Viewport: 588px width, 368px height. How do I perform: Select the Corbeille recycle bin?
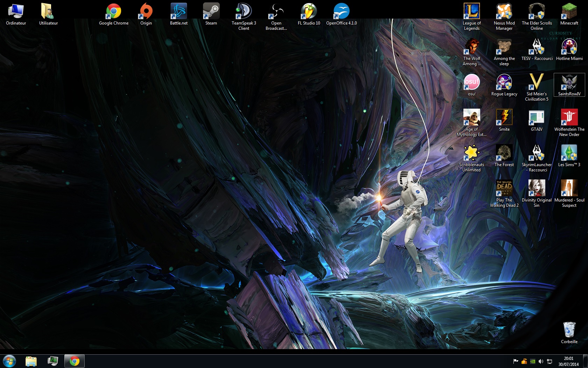click(x=569, y=333)
